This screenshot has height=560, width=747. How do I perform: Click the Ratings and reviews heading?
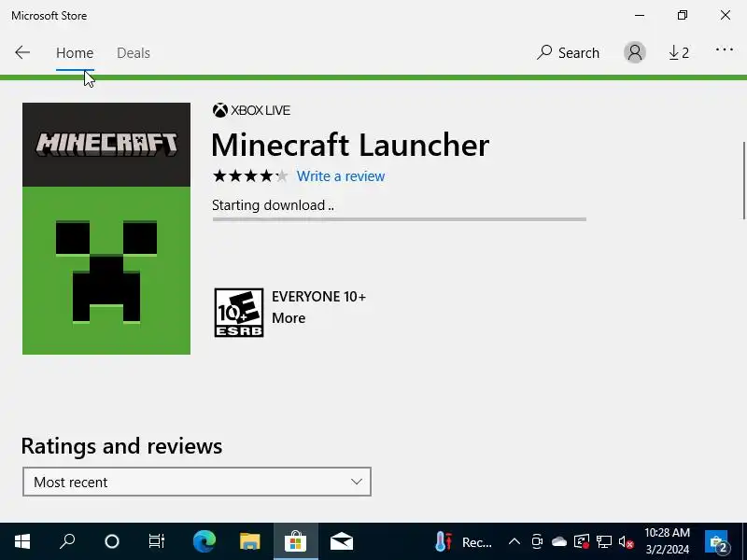coord(121,446)
